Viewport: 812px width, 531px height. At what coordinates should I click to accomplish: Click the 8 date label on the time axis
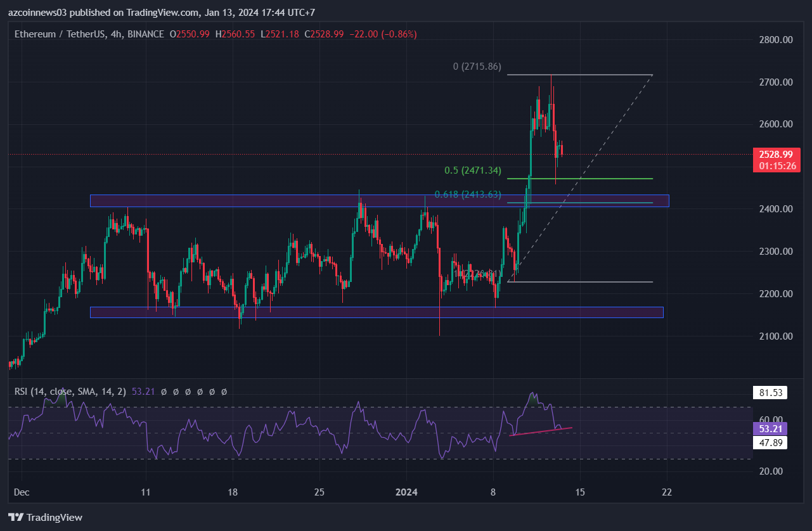click(493, 492)
